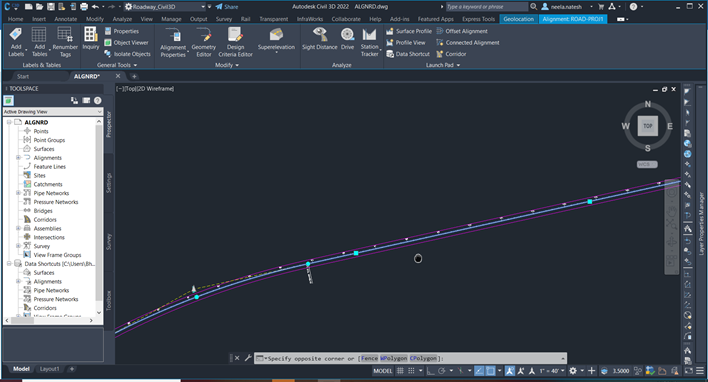Open Alignment Properties
The image size is (708, 382).
173,42
